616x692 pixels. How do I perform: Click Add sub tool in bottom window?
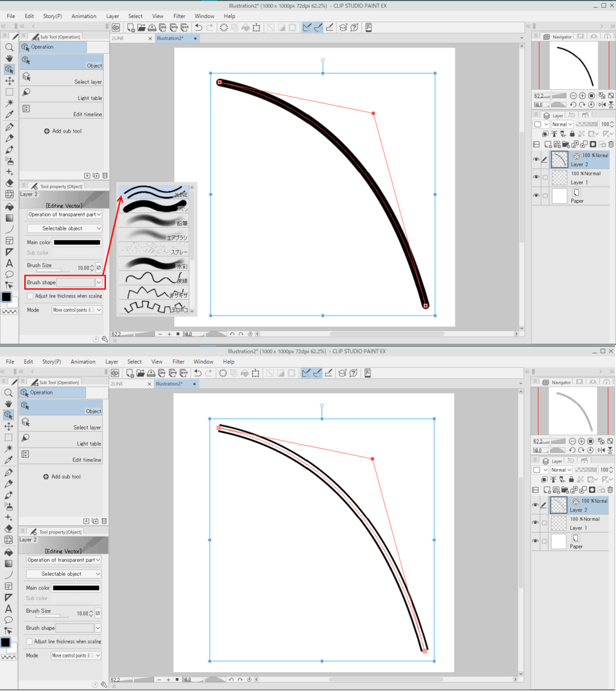coord(62,477)
